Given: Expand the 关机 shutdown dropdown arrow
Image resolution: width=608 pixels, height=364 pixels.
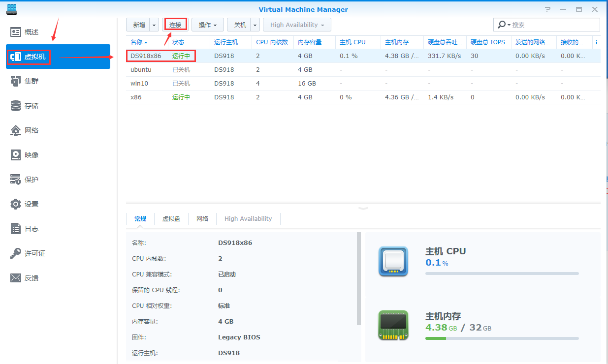Looking at the screenshot, I should click(x=255, y=25).
